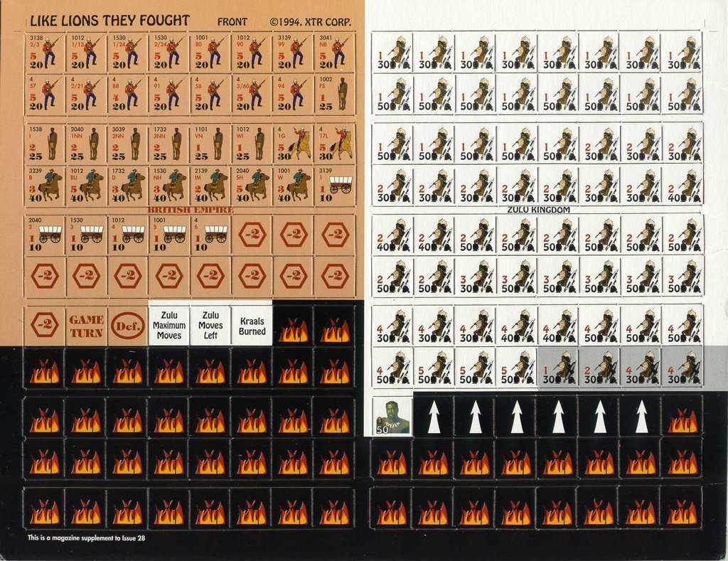Select the Zulu king portrait counter
Viewport: 728px width, 561px height.
[392, 415]
